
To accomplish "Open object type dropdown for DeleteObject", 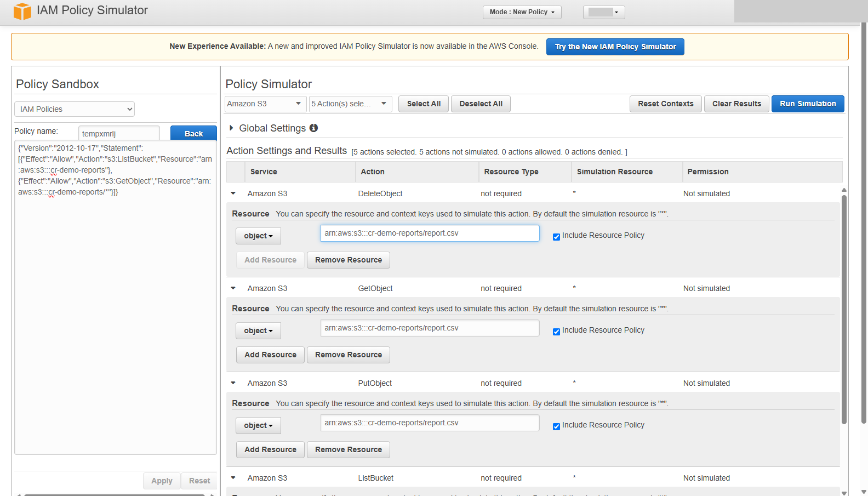I will pos(259,236).
